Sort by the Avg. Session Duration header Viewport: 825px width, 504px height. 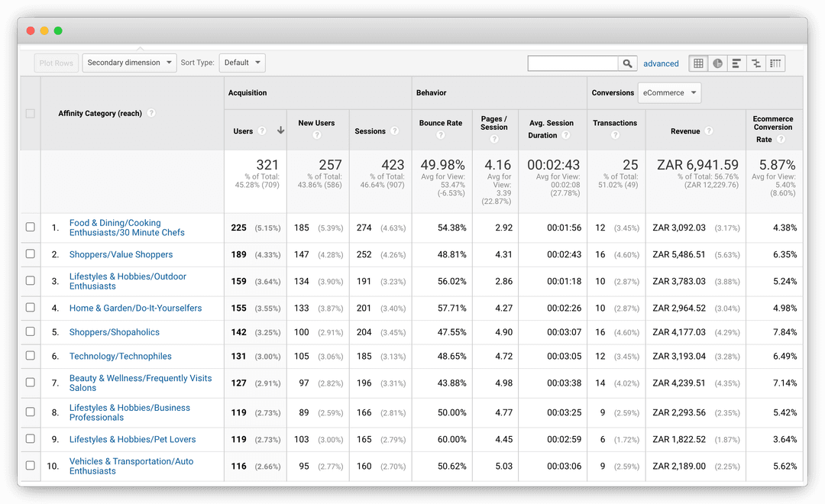551,129
